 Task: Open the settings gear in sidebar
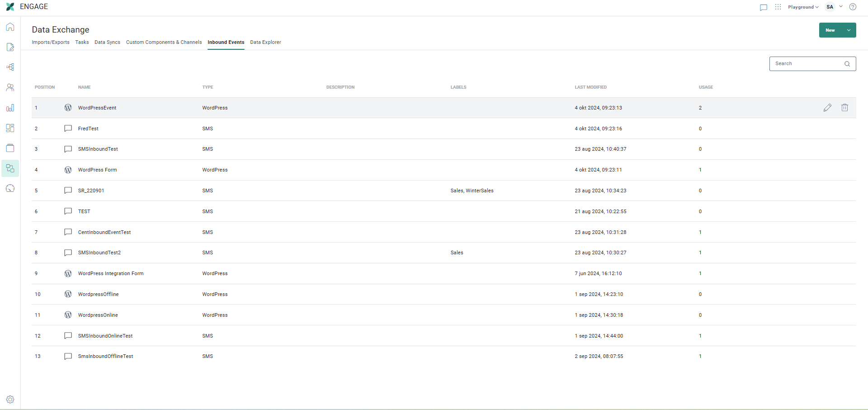tap(10, 400)
